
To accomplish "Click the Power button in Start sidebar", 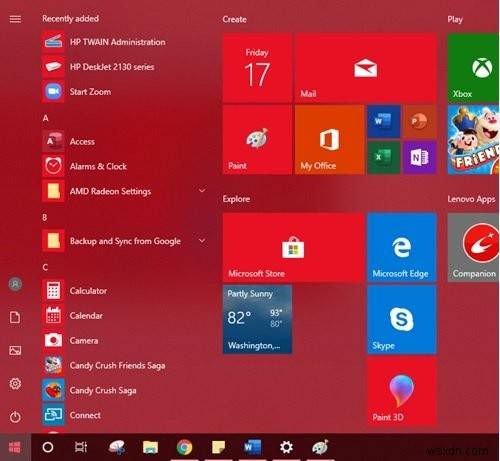I will click(x=15, y=417).
